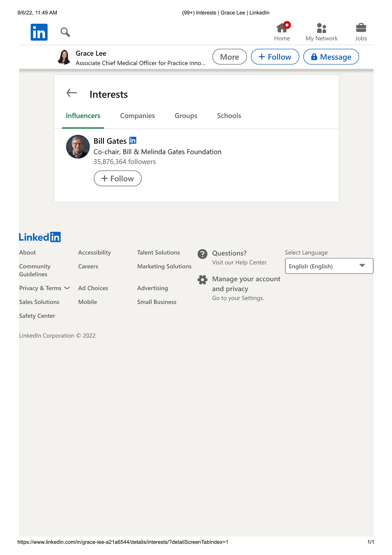Open Talent Solutions link
The width and height of the screenshot is (392, 555).
159,252
